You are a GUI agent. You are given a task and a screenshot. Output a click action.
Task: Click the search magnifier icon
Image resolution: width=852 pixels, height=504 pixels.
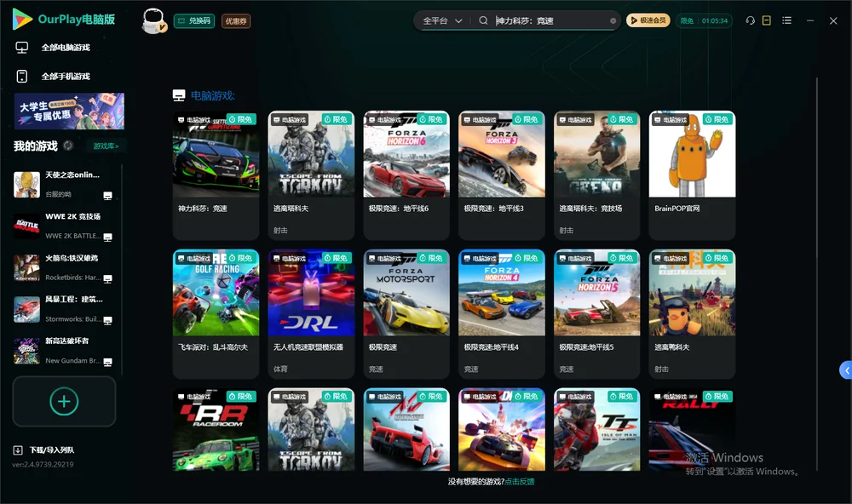483,20
